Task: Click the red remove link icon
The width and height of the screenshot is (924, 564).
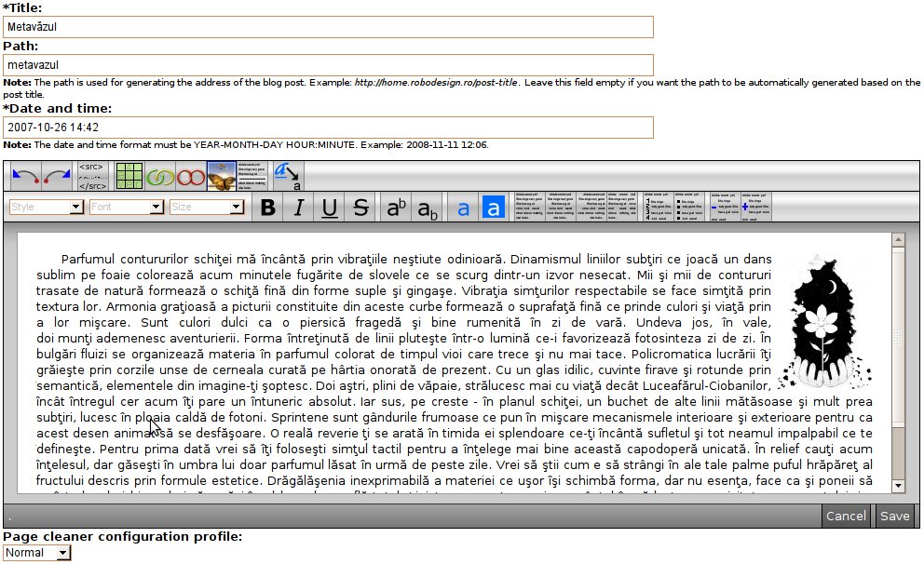Action: coord(191,176)
